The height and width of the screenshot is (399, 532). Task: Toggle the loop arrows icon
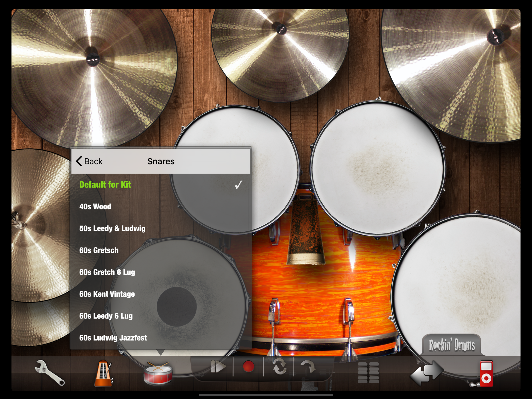tap(279, 367)
